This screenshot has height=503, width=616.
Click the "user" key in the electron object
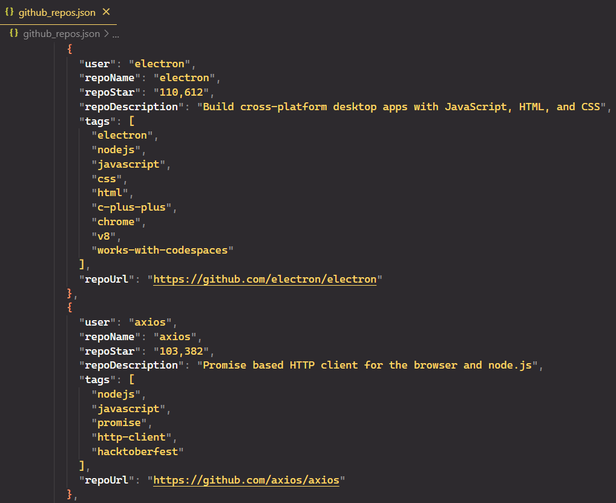97,64
